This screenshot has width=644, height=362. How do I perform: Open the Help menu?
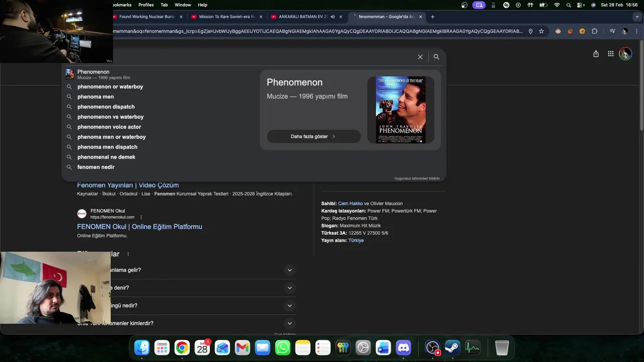[x=202, y=5]
